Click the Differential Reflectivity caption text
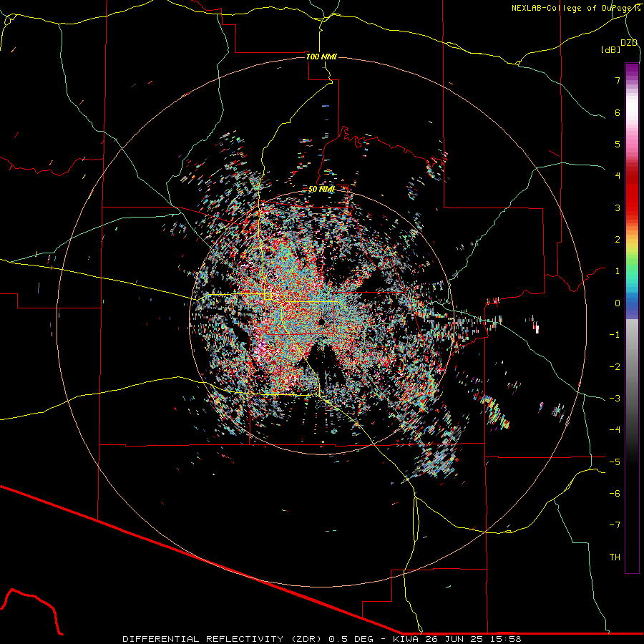 [x=322, y=639]
